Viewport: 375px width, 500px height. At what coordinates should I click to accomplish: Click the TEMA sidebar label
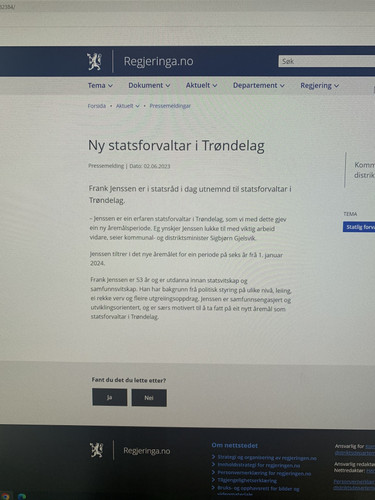pos(350,214)
